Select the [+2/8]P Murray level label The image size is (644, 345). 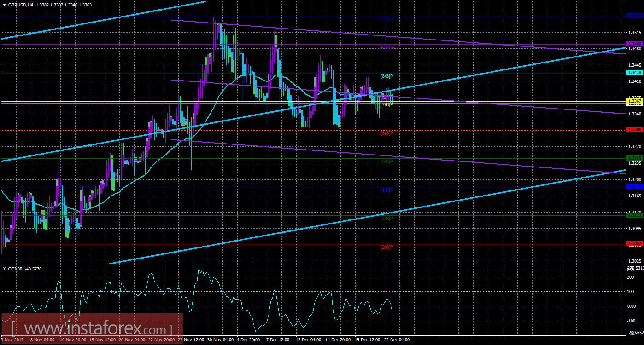[386, 19]
